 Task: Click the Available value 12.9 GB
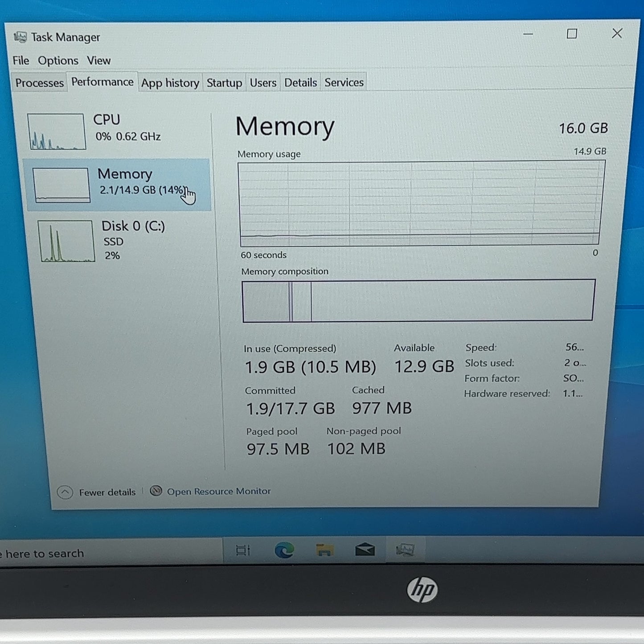[x=424, y=366]
